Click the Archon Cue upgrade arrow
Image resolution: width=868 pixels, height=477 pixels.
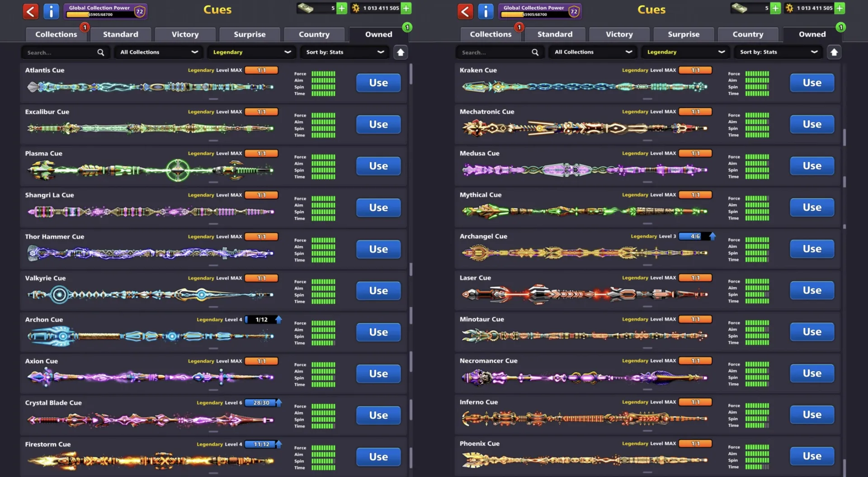coord(278,319)
